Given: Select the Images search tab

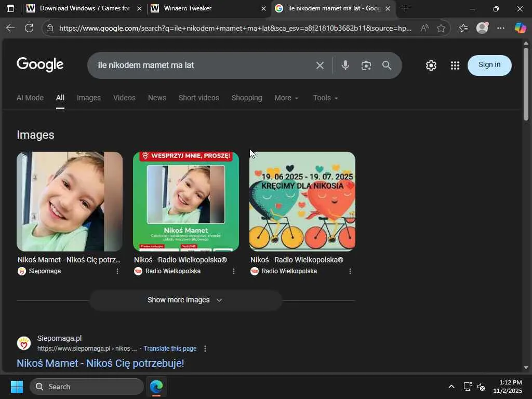Looking at the screenshot, I should tap(88, 98).
